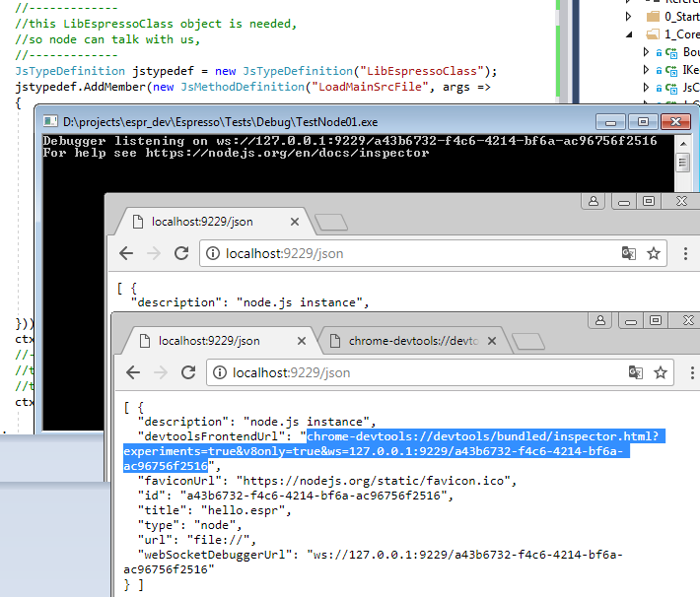Expand 0_Start folder in Solution Explorer
Screen dimensions: 700x597
(629, 17)
